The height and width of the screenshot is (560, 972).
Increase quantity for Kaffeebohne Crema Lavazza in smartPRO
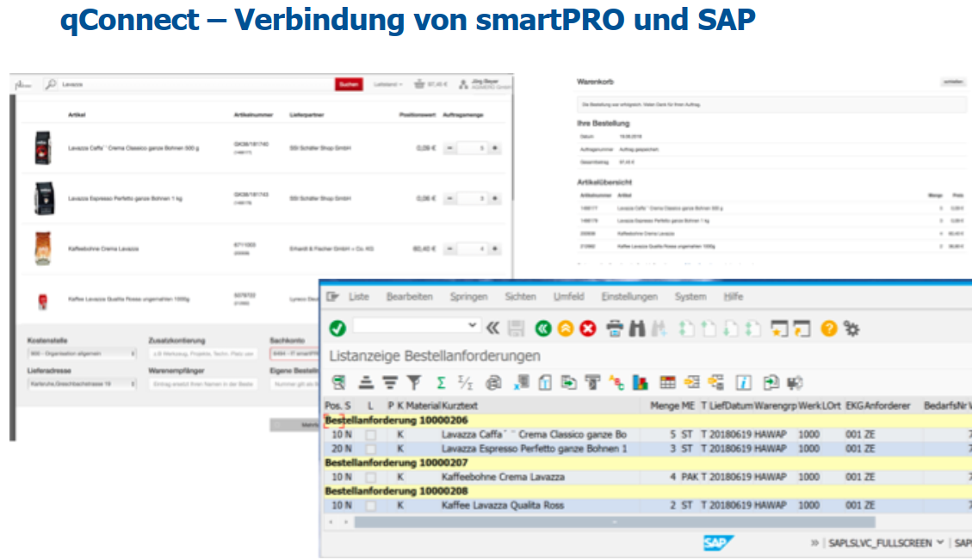[495, 249]
